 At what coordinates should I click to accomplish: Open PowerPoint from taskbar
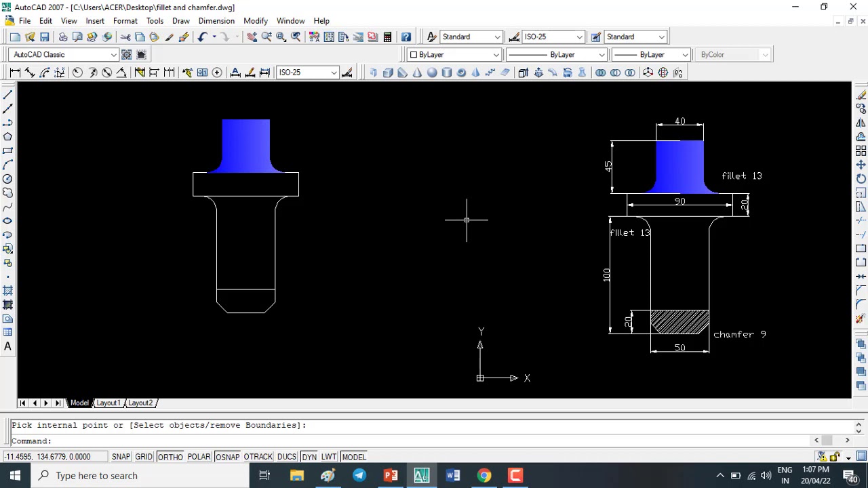[391, 476]
